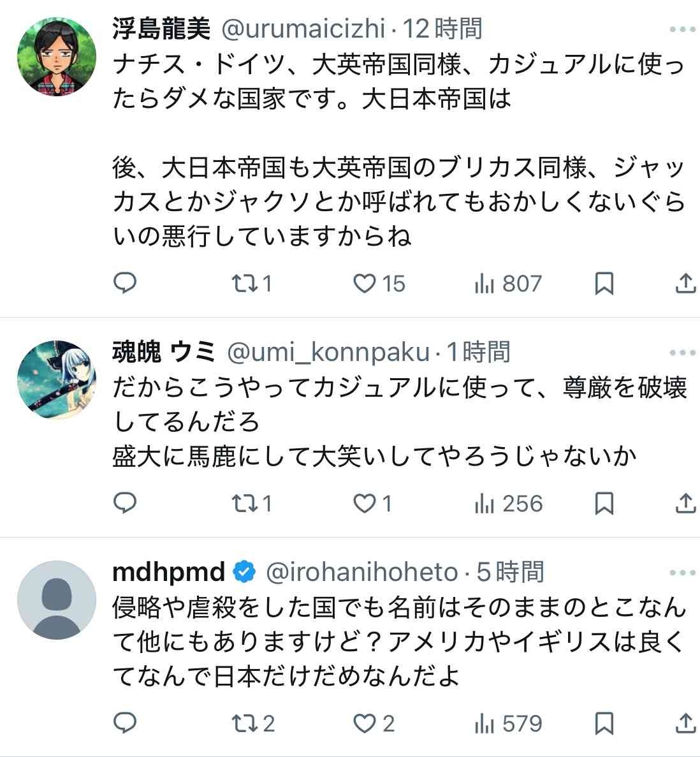
Task: Bookmark 浮島龍美's tweet
Action: coord(604,283)
